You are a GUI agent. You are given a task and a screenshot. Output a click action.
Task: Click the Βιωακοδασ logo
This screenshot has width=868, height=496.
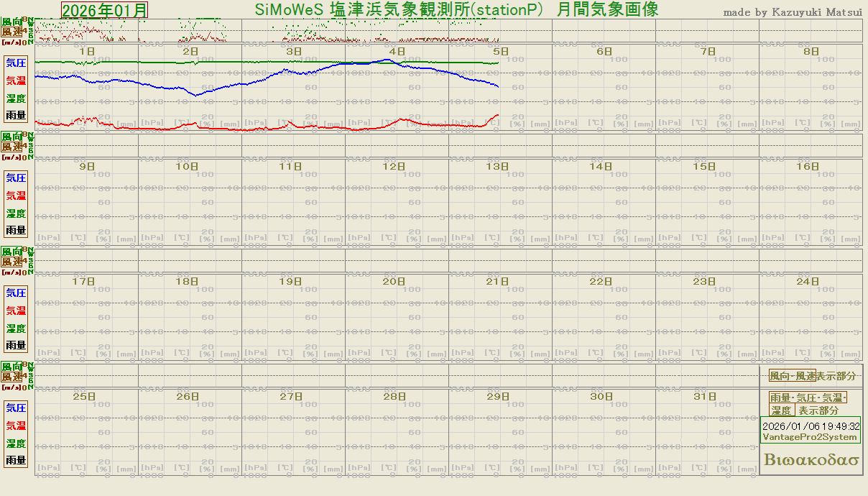point(811,460)
